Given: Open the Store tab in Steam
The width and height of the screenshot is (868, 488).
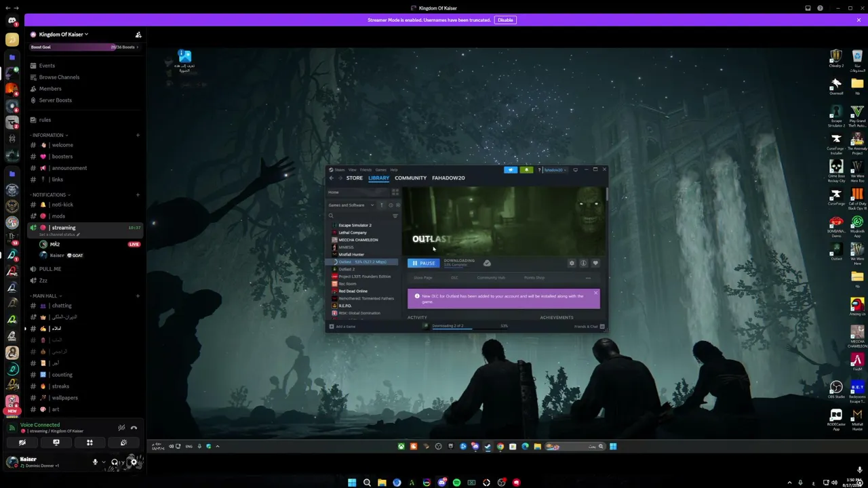Looking at the screenshot, I should (355, 178).
